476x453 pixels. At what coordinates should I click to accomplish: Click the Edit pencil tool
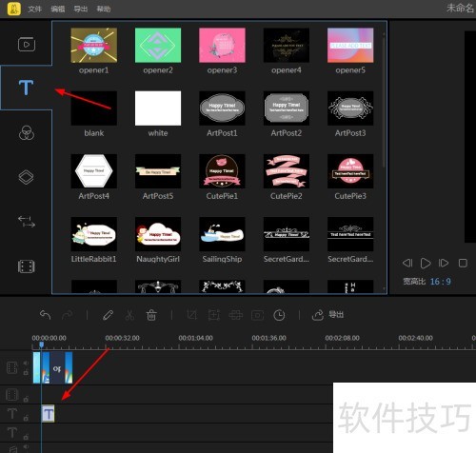(x=108, y=315)
